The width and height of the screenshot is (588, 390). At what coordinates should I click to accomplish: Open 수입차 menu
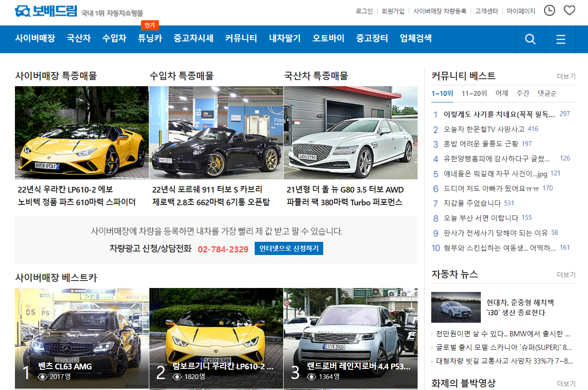(114, 38)
